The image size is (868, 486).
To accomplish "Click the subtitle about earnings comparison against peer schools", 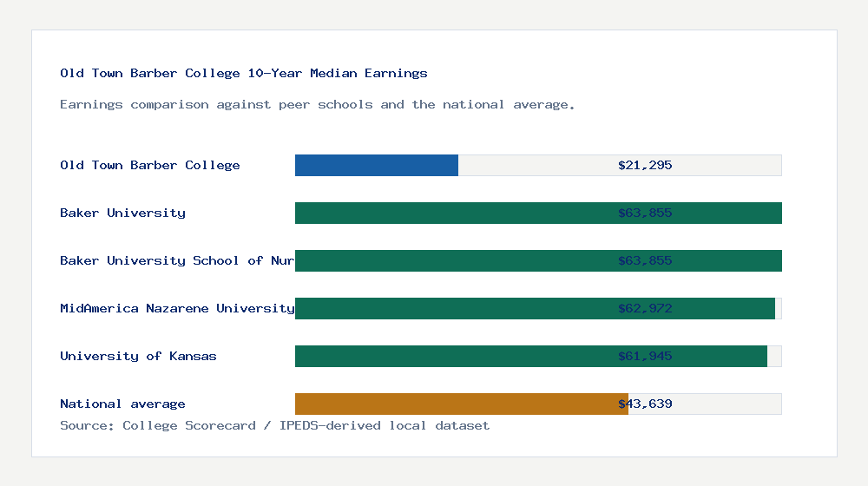I will coord(317,105).
